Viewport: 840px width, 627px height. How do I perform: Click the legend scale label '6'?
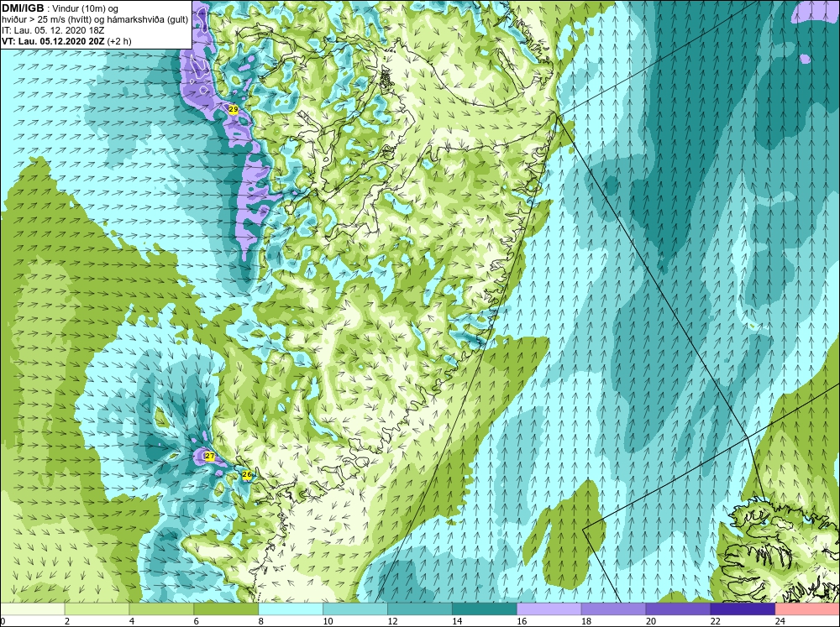pos(196,621)
